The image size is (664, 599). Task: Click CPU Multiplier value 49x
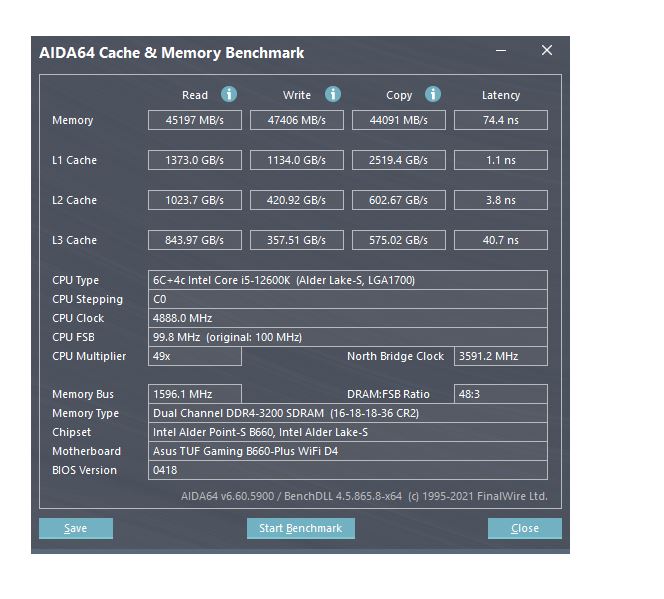195,356
